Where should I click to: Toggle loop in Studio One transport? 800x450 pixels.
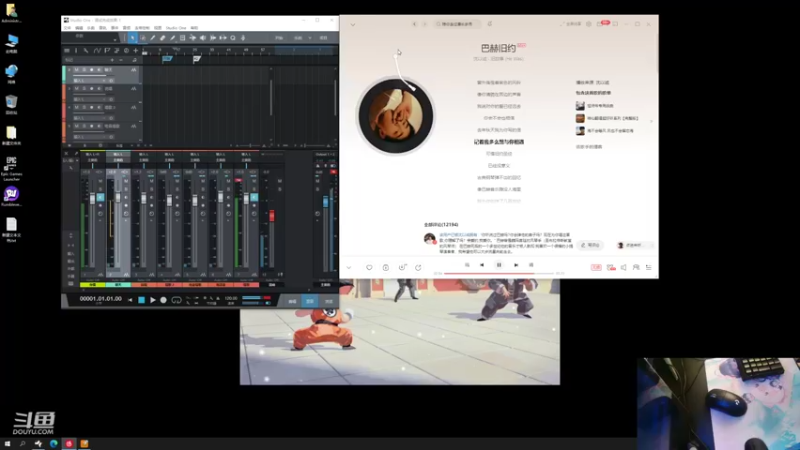(177, 300)
